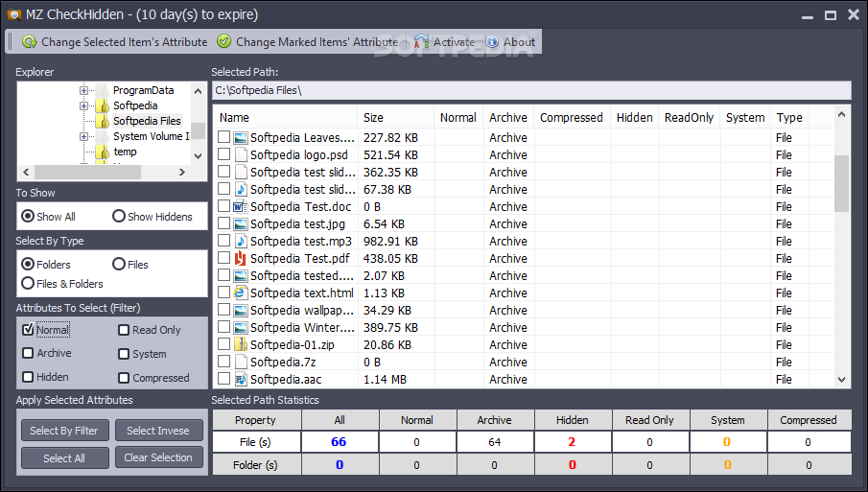Check the Archive attribute filter
The image size is (868, 492).
tap(28, 353)
